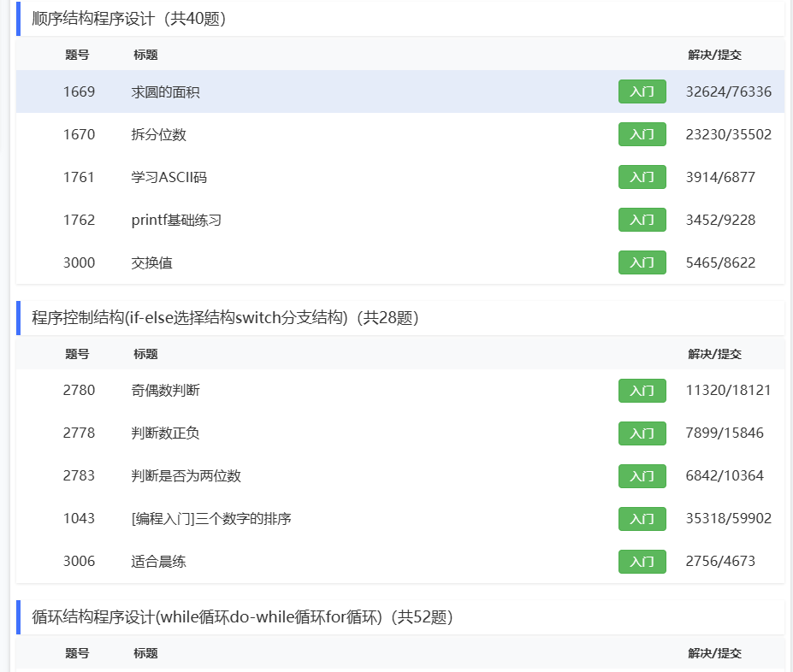Click problem number 3006

(x=79, y=562)
